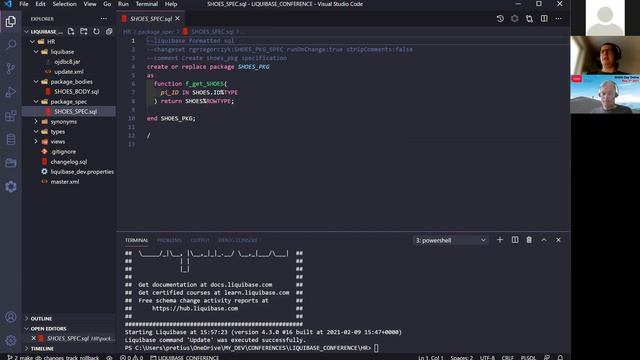Collapse the types folder
The height and width of the screenshot is (360, 640).
pos(36,131)
